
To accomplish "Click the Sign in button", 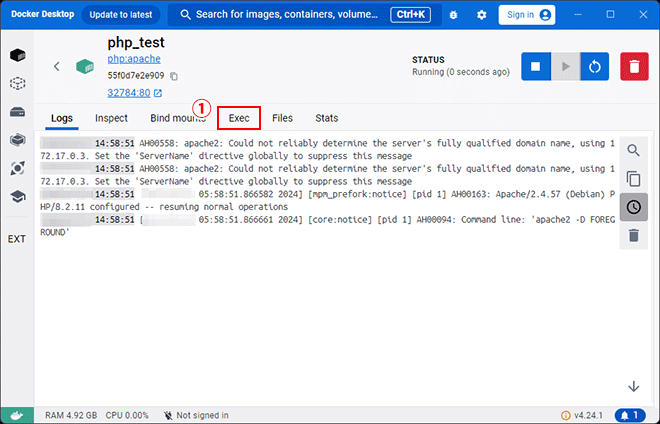I will tap(527, 15).
